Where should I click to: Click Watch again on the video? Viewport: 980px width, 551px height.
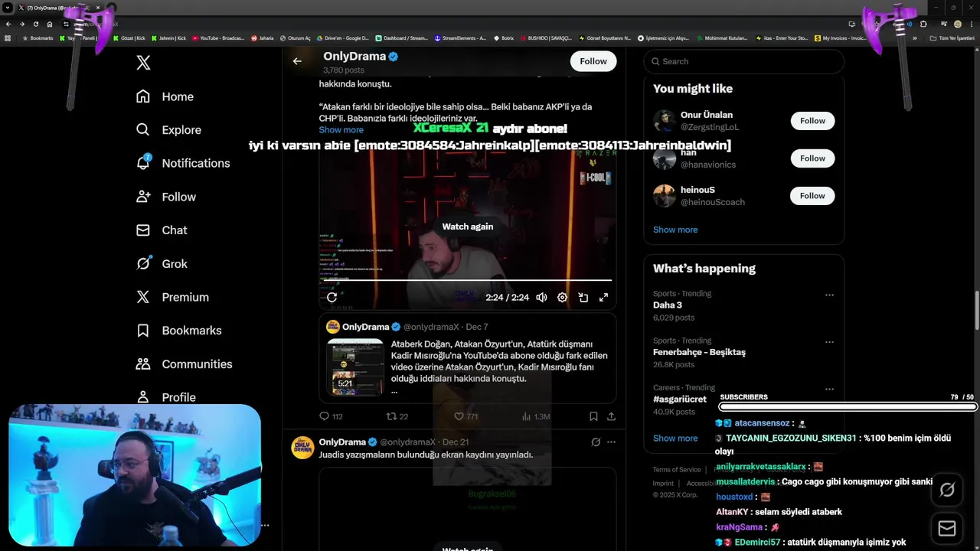pyautogui.click(x=468, y=227)
